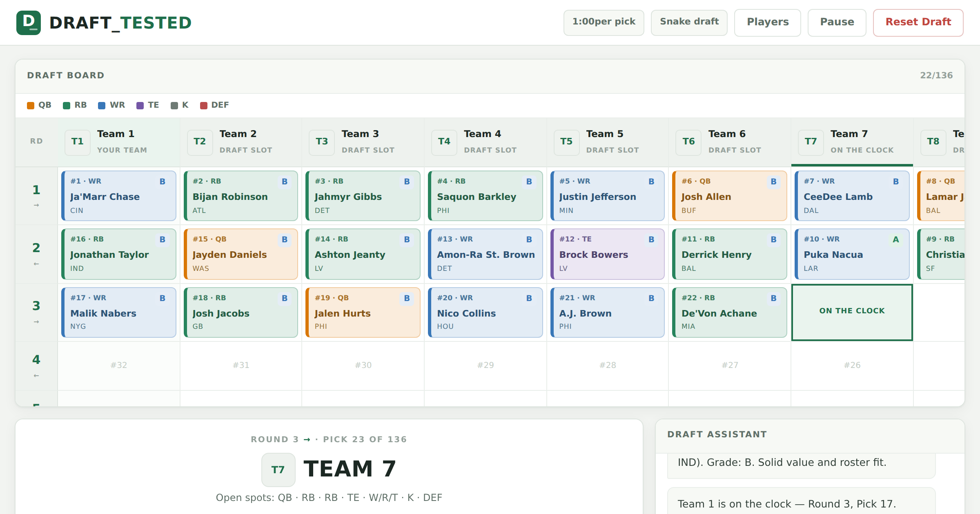Click the Malik Nabers pick card

(x=118, y=312)
